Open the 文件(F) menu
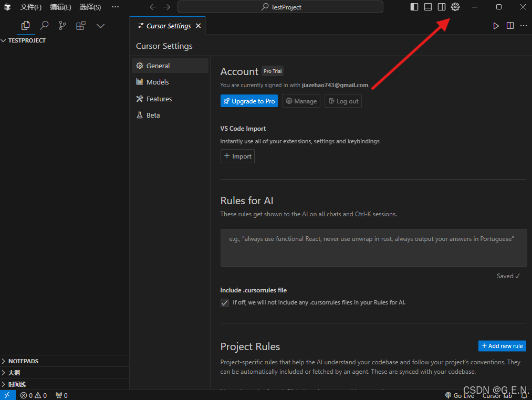This screenshot has height=400, width=532. [30, 7]
